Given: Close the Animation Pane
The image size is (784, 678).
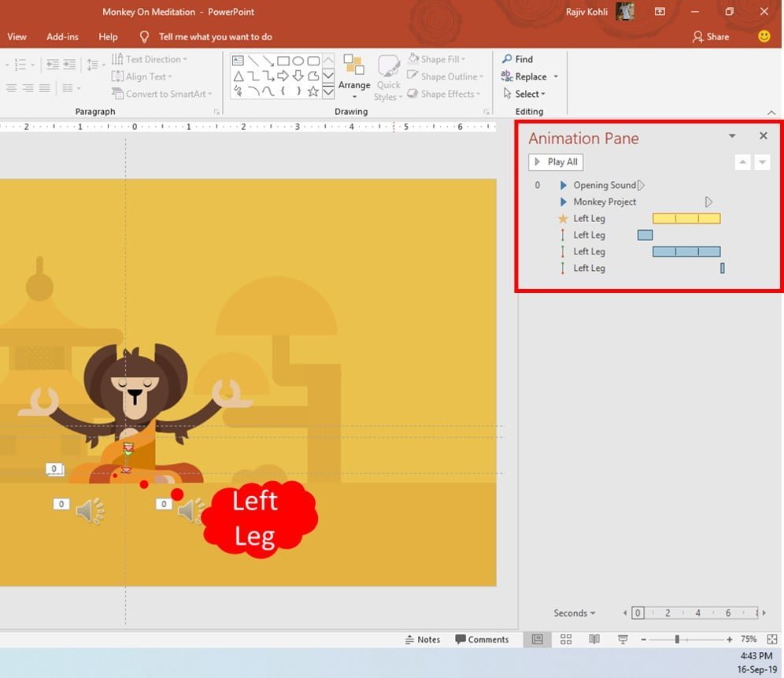Looking at the screenshot, I should click(x=763, y=135).
